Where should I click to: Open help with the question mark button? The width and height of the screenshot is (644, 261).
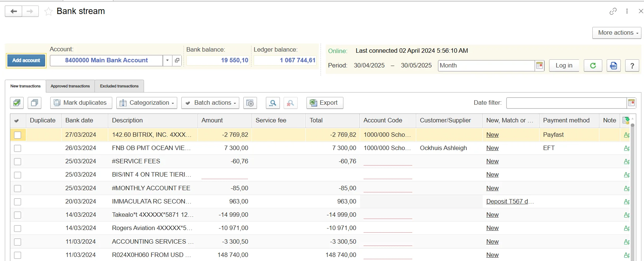pyautogui.click(x=632, y=66)
